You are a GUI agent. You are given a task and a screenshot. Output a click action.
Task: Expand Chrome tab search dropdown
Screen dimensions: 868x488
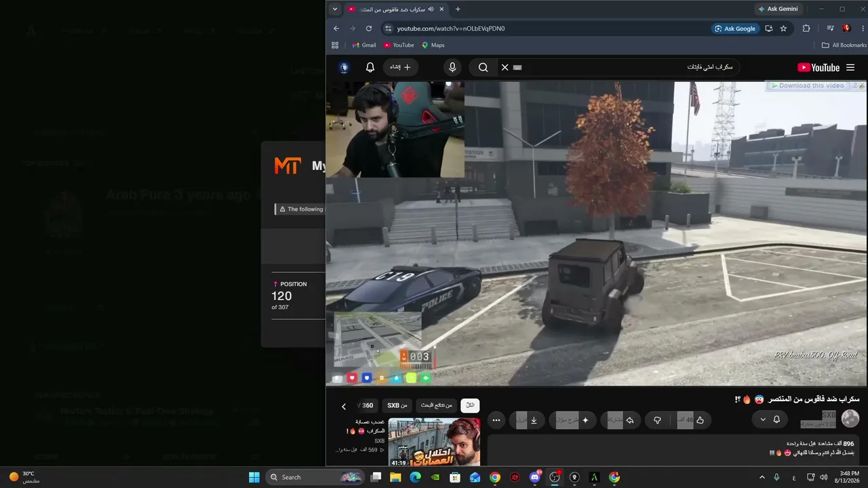[x=335, y=9]
